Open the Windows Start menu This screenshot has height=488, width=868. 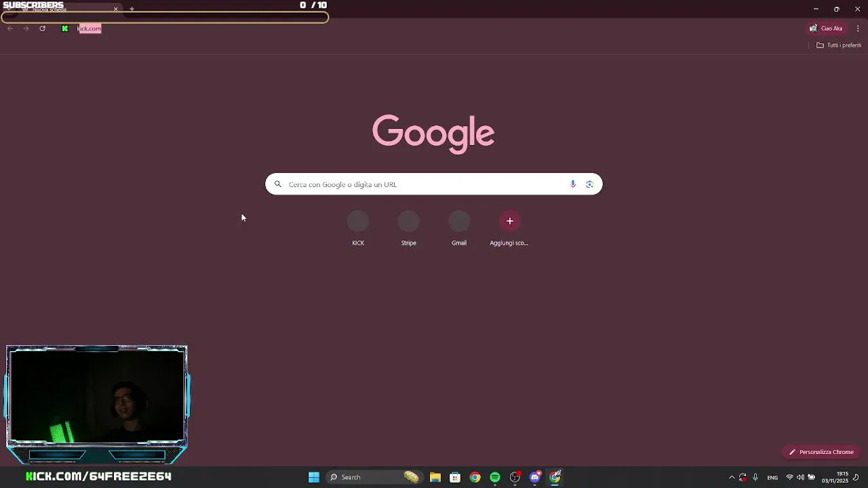(x=314, y=477)
